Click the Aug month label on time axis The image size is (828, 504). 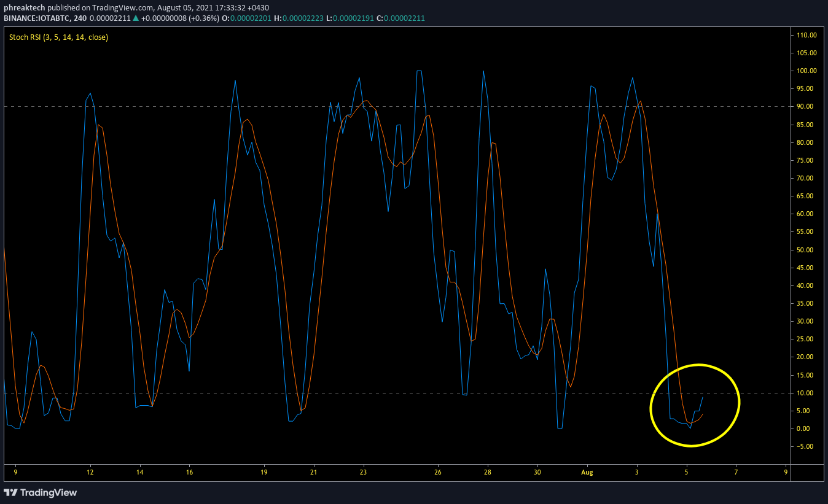click(587, 473)
